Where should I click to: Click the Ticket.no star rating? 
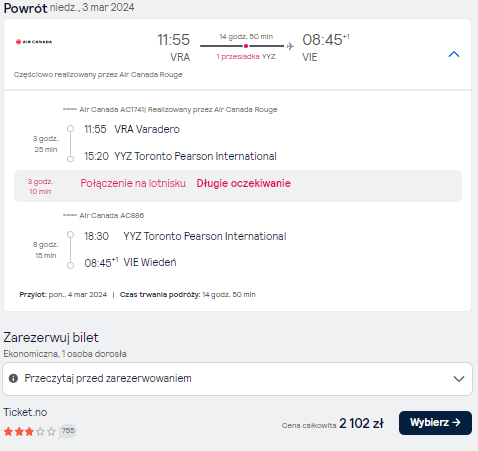tap(30, 432)
